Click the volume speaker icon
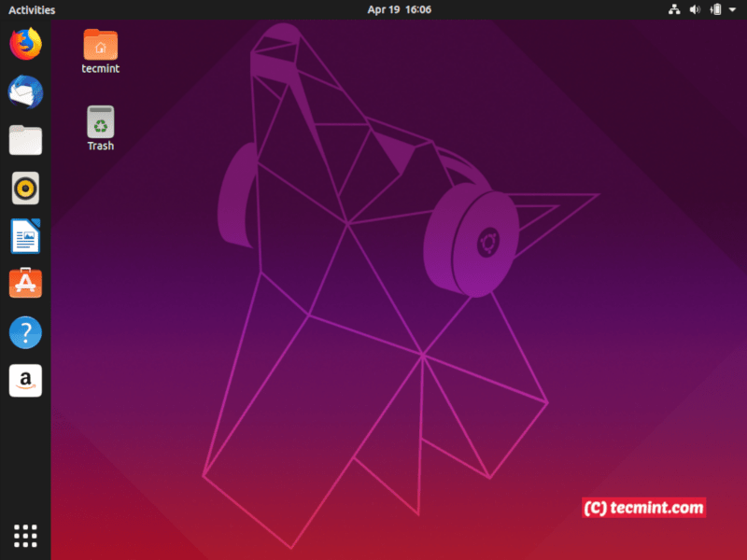Viewport: 747px width, 560px height. coord(695,9)
